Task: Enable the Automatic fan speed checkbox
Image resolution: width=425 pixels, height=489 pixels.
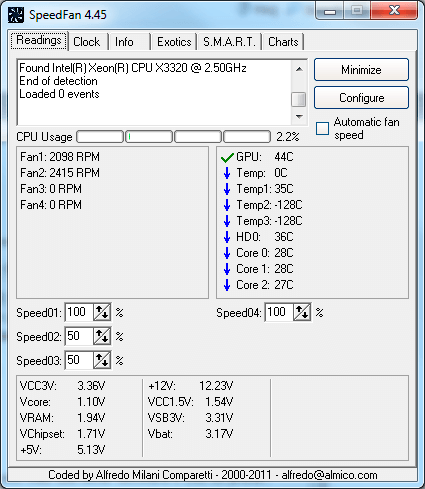Action: point(322,128)
